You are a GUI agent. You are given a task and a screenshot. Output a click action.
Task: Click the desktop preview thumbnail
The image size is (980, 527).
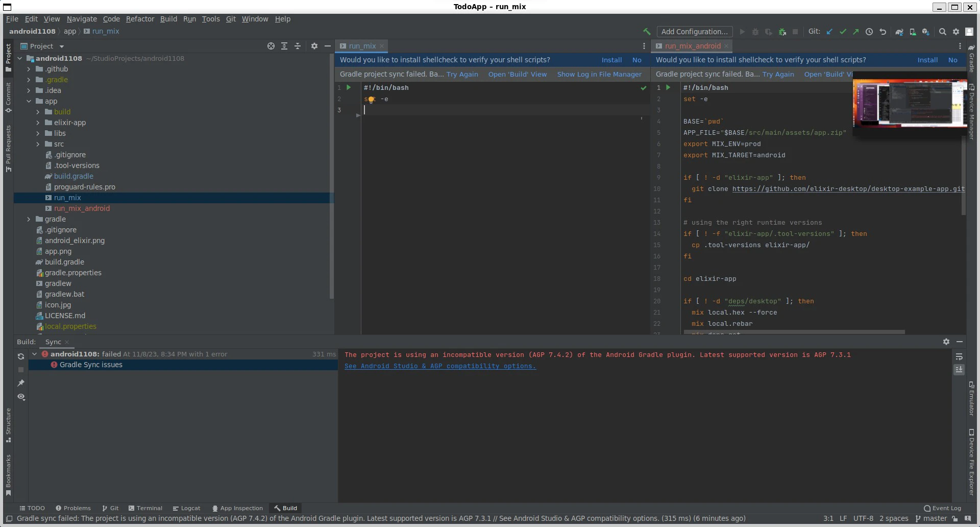click(910, 102)
